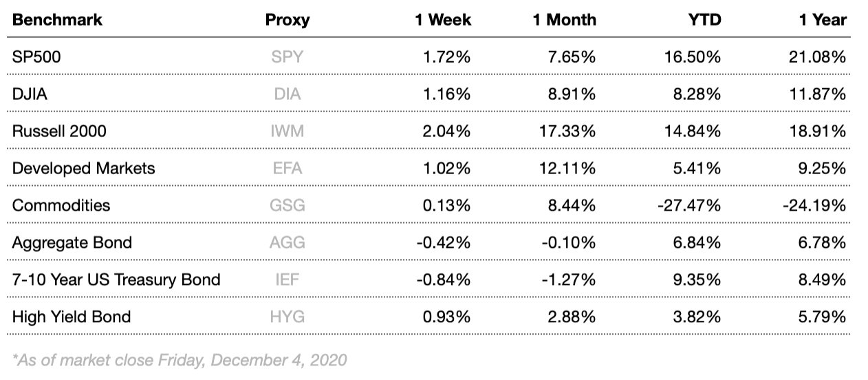Open the SPY proxy ticker

pos(287,57)
